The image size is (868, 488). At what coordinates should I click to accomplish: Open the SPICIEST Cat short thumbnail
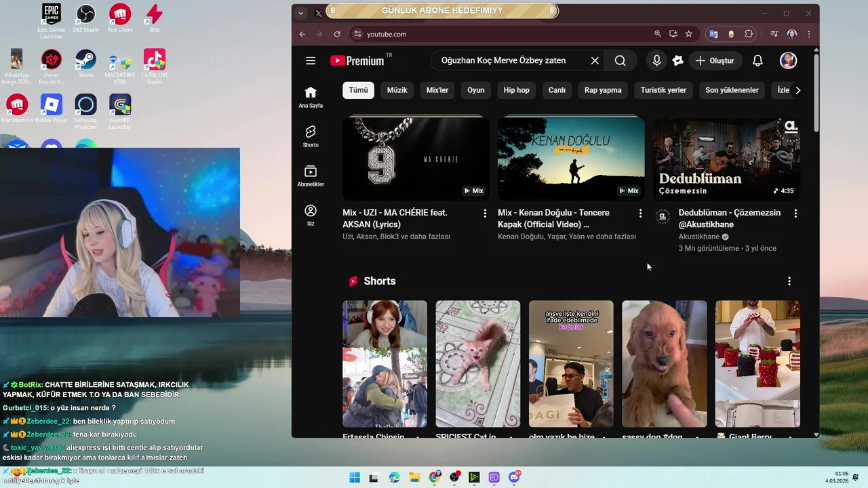(x=478, y=364)
